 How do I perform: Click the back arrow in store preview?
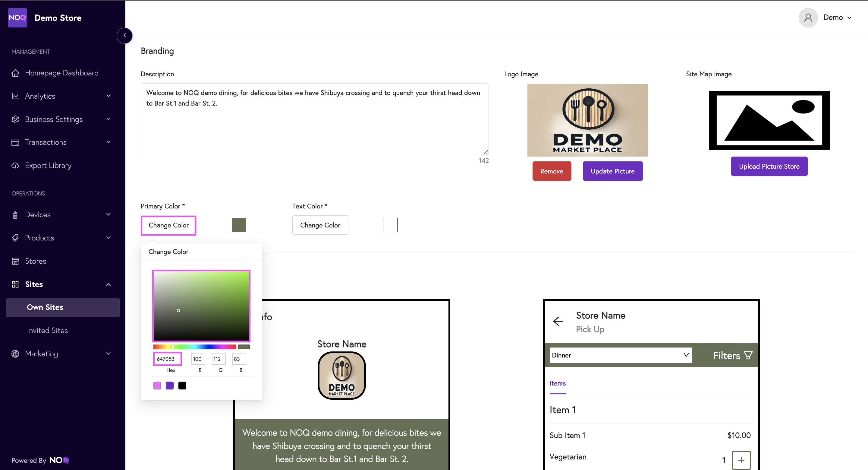pos(558,321)
